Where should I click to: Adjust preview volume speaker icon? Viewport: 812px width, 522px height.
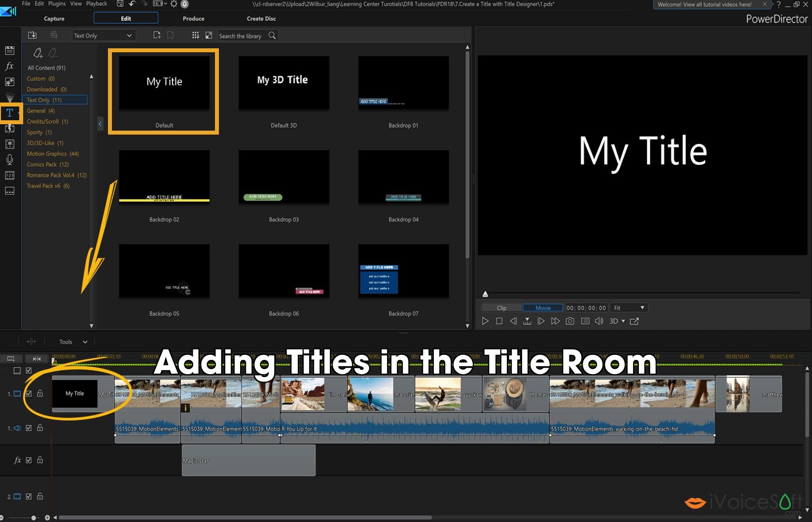599,321
